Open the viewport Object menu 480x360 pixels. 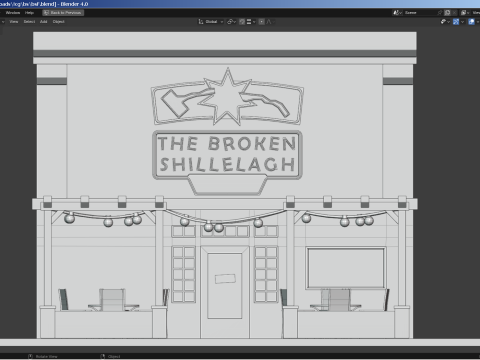click(x=58, y=22)
